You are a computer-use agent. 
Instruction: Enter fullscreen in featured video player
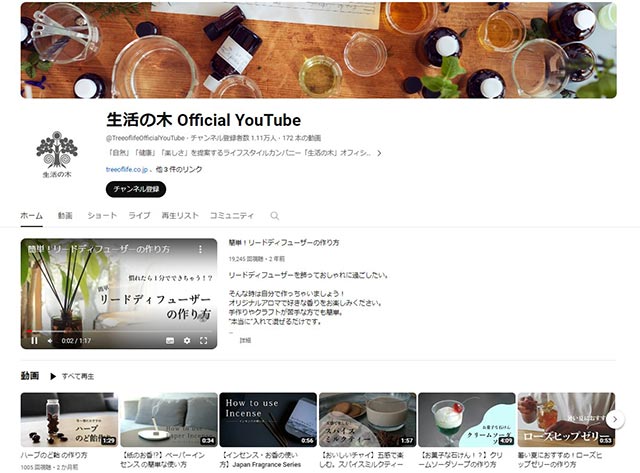tap(203, 340)
